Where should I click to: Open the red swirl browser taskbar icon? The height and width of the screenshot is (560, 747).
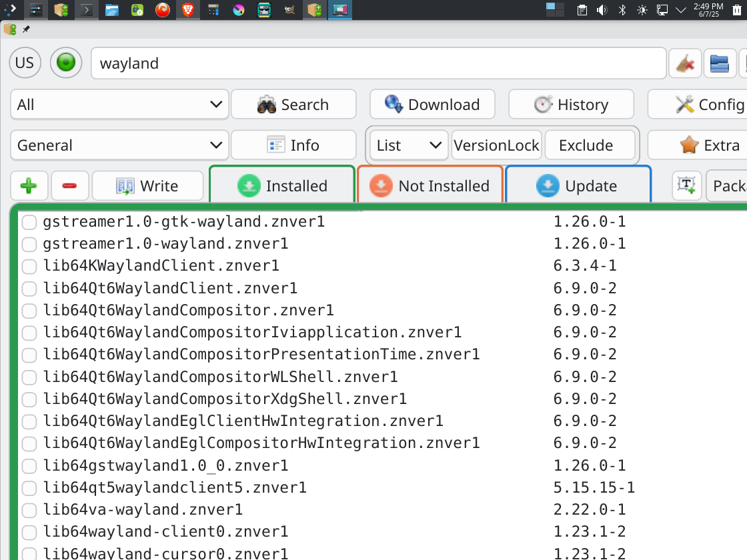click(x=163, y=9)
